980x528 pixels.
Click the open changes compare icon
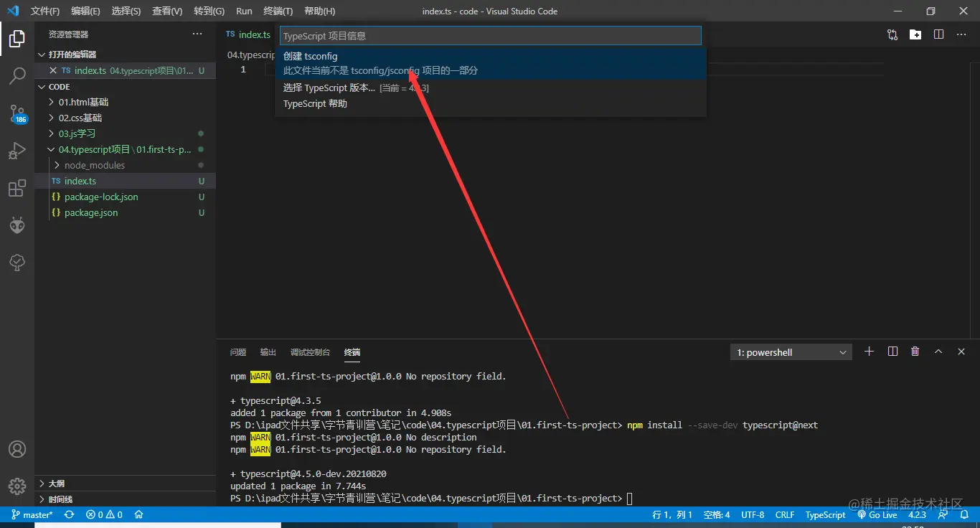coord(892,34)
